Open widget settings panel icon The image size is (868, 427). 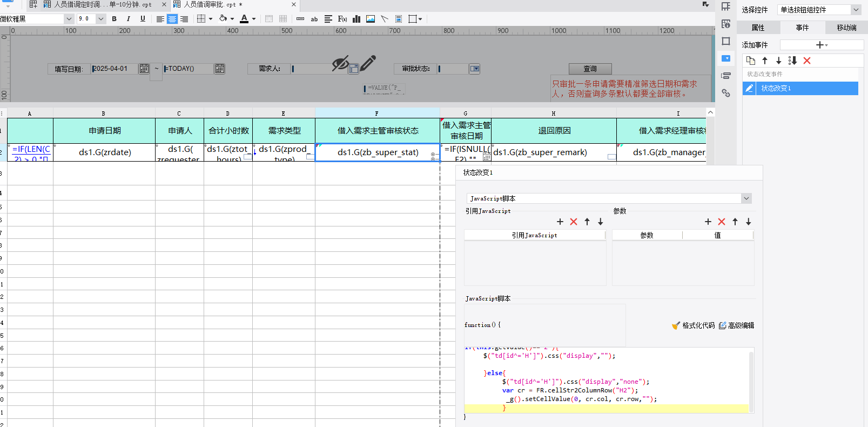tap(726, 58)
